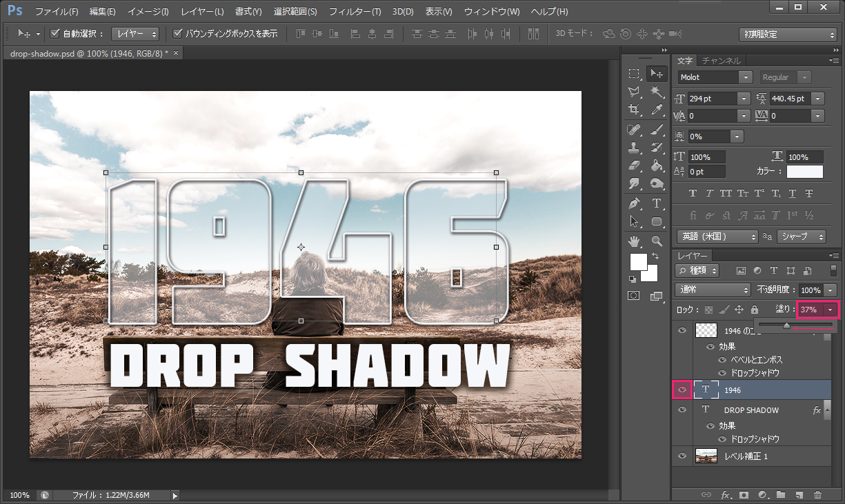
Task: Open the シャープ anti-aliasing dropdown
Action: (800, 236)
